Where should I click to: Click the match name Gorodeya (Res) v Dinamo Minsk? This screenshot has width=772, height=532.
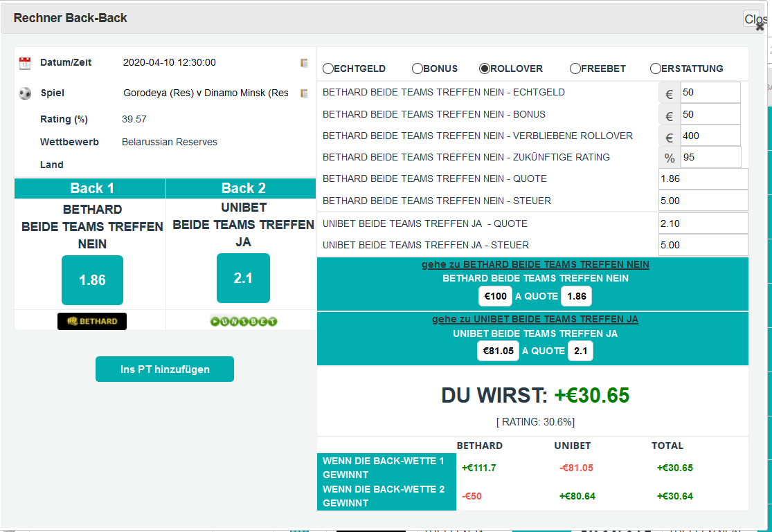pyautogui.click(x=206, y=93)
